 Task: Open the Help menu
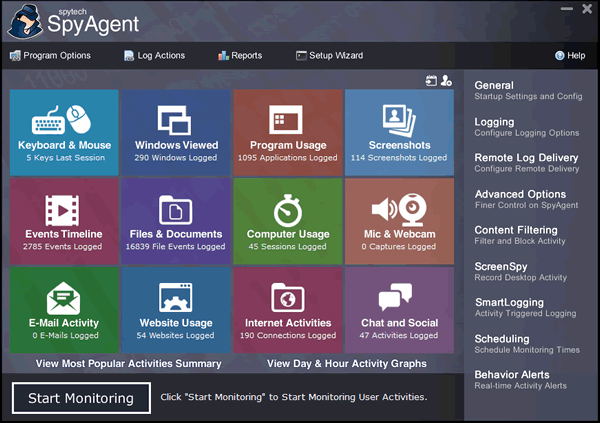(x=570, y=56)
